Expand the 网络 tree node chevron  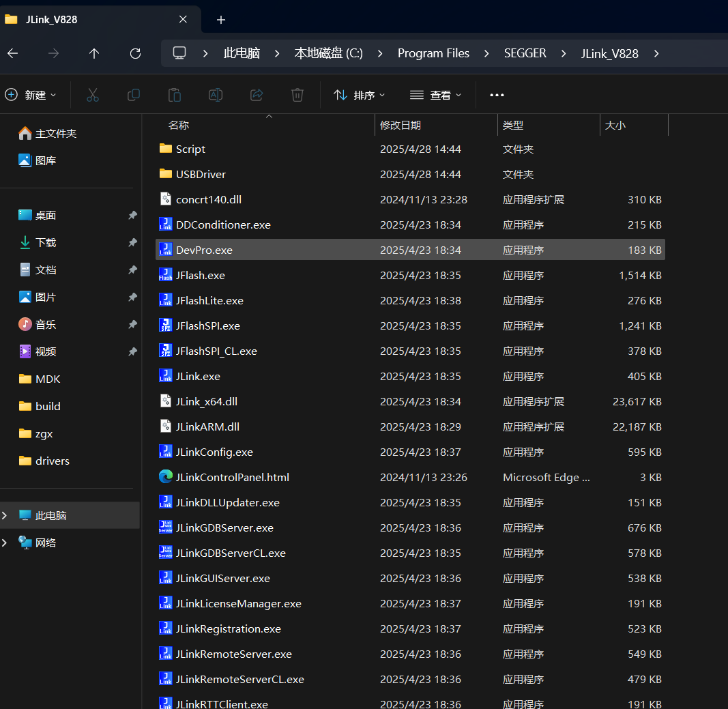(x=5, y=542)
